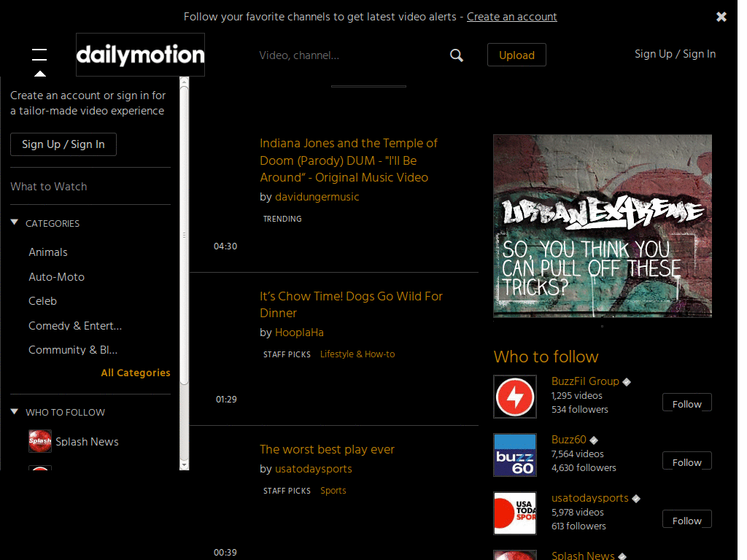Collapse the CATEGORIES section arrow
The width and height of the screenshot is (747, 560).
tap(15, 222)
